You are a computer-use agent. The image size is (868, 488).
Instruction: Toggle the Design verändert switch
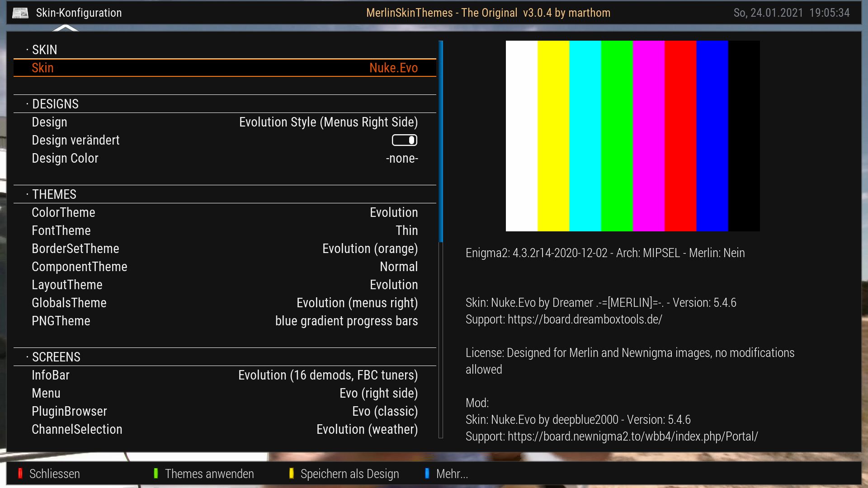point(405,140)
